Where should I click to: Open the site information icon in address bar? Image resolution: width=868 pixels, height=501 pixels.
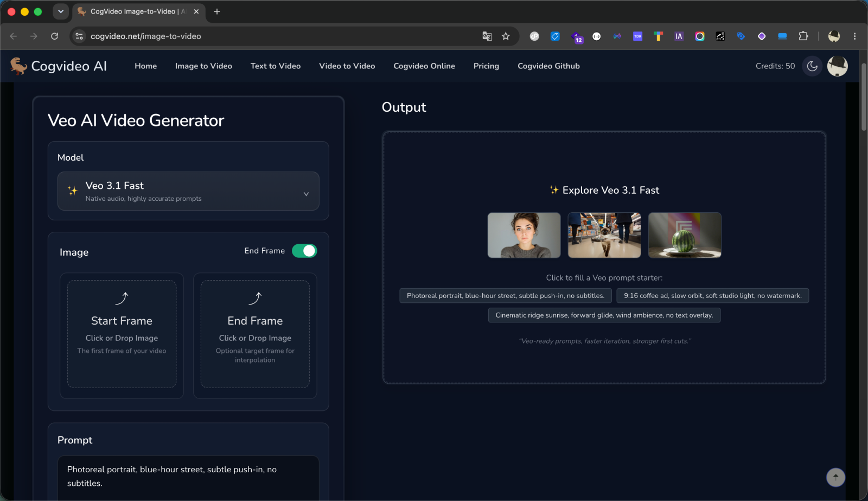tap(79, 36)
